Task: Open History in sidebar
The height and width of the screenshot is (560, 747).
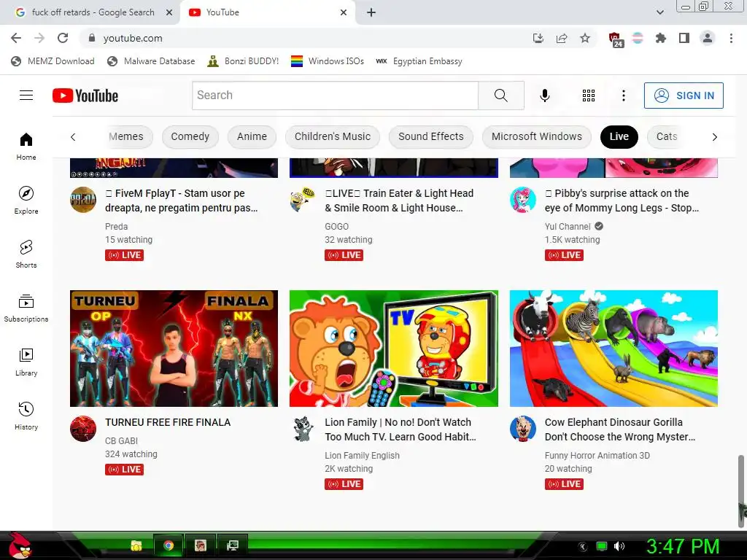Action: pyautogui.click(x=26, y=416)
